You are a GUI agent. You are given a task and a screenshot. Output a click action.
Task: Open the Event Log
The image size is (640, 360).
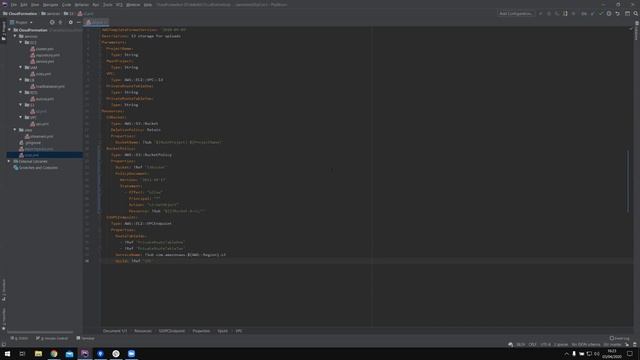click(x=620, y=338)
